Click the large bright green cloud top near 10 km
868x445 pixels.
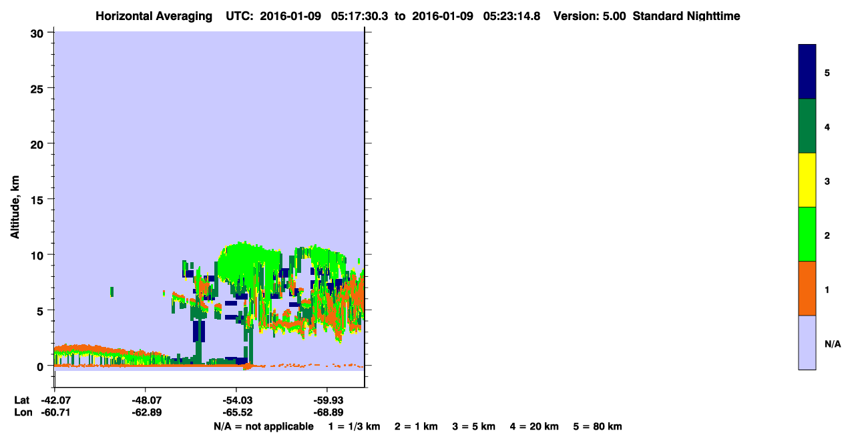(247, 262)
